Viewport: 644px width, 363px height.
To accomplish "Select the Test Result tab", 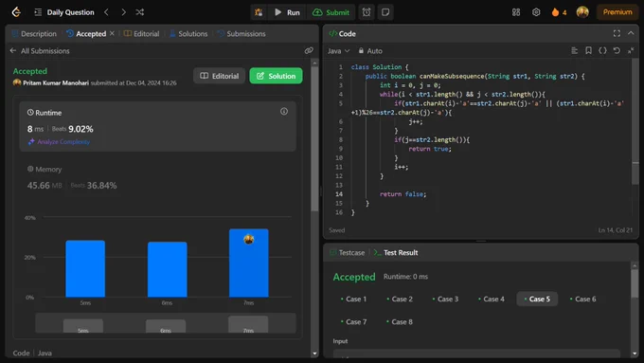I will pos(396,253).
